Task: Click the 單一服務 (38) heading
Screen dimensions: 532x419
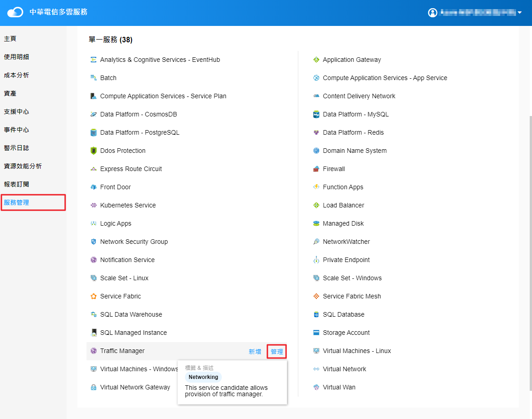Action: 111,40
